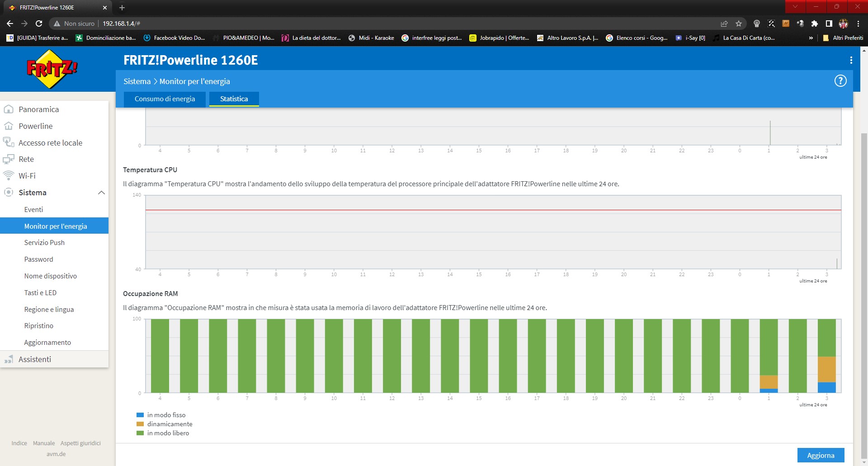Click the Chrome profile avatar
Screen dimensions: 868x466
pyautogui.click(x=844, y=24)
